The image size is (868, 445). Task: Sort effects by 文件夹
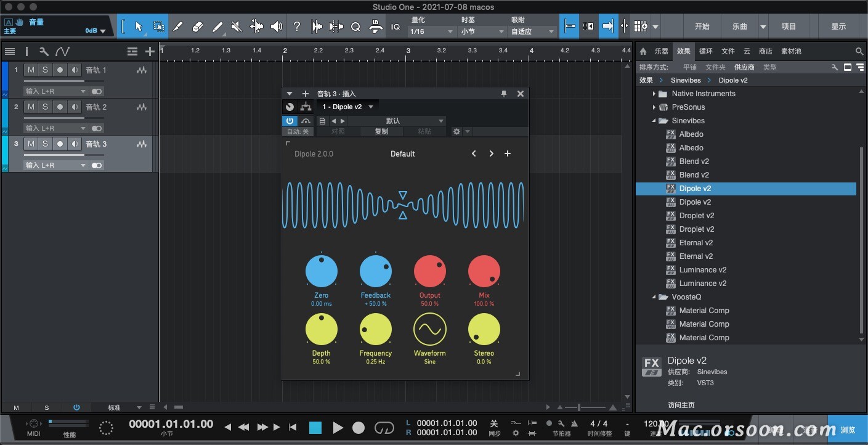coord(715,67)
